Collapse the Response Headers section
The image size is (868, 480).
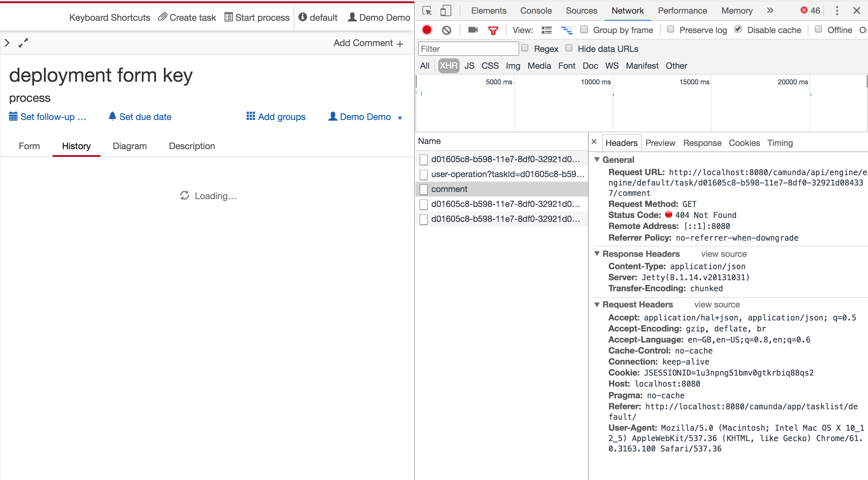point(597,254)
